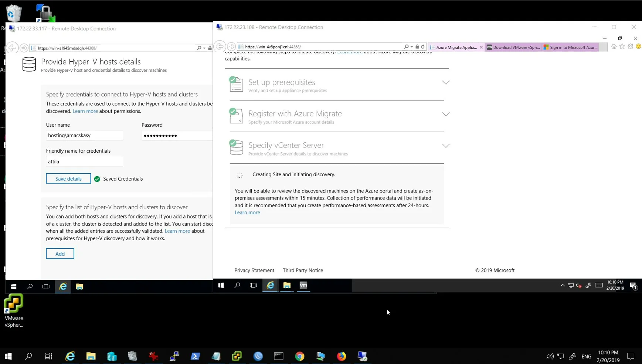Open Internet Explorer in 172.22.23.108 taskbar
Image resolution: width=642 pixels, height=364 pixels.
[x=271, y=285]
